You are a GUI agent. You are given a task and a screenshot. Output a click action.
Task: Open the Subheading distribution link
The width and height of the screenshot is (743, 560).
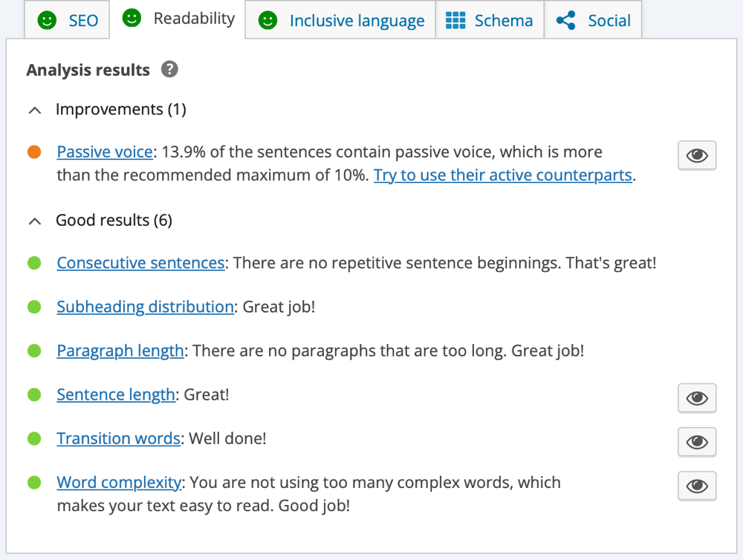click(145, 307)
